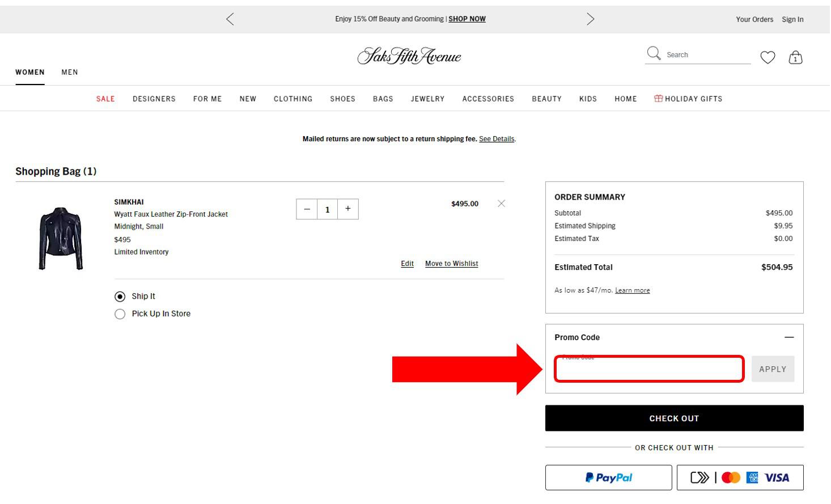The width and height of the screenshot is (831, 504).
Task: Open the wishlist heart icon
Action: click(x=768, y=57)
